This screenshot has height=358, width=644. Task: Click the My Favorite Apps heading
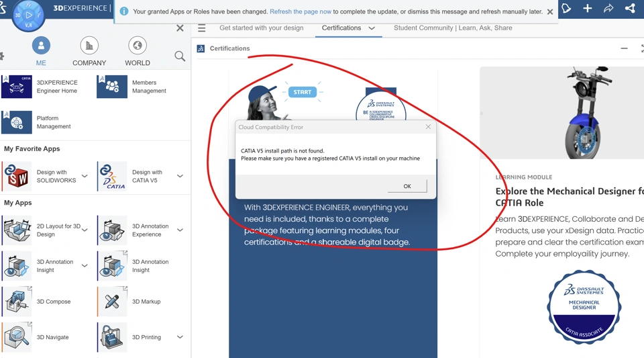pos(32,149)
